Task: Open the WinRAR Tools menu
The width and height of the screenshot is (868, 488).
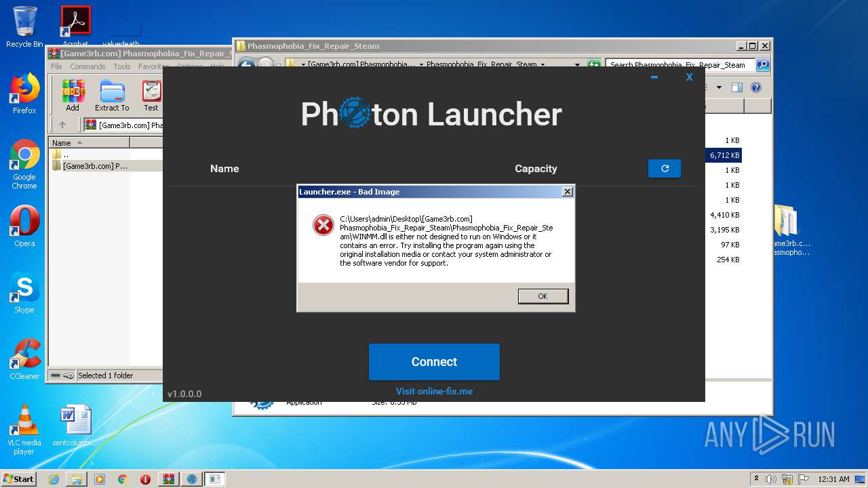Action: 122,66
